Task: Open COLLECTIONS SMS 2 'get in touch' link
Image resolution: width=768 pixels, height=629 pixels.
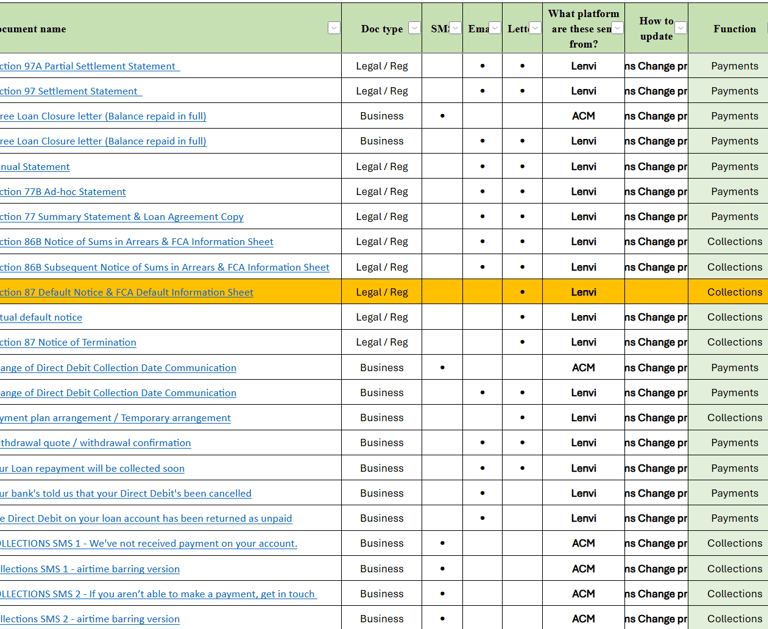Action: tap(158, 594)
